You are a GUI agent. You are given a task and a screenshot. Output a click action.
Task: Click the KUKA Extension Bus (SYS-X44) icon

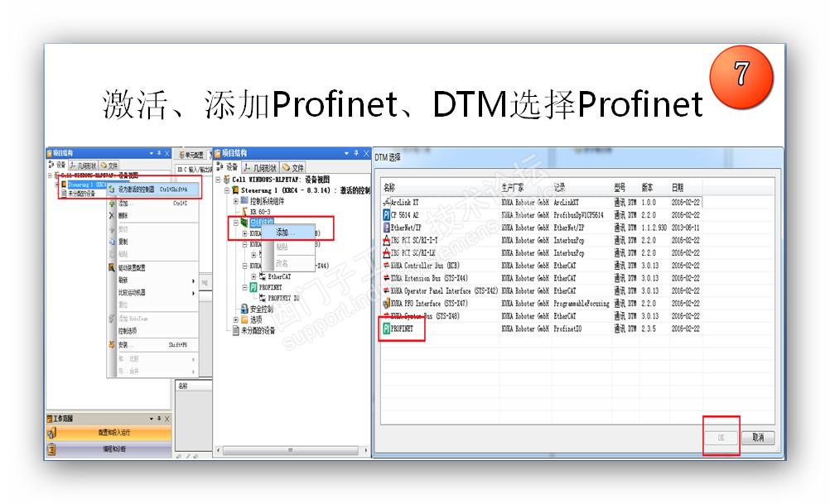point(386,278)
